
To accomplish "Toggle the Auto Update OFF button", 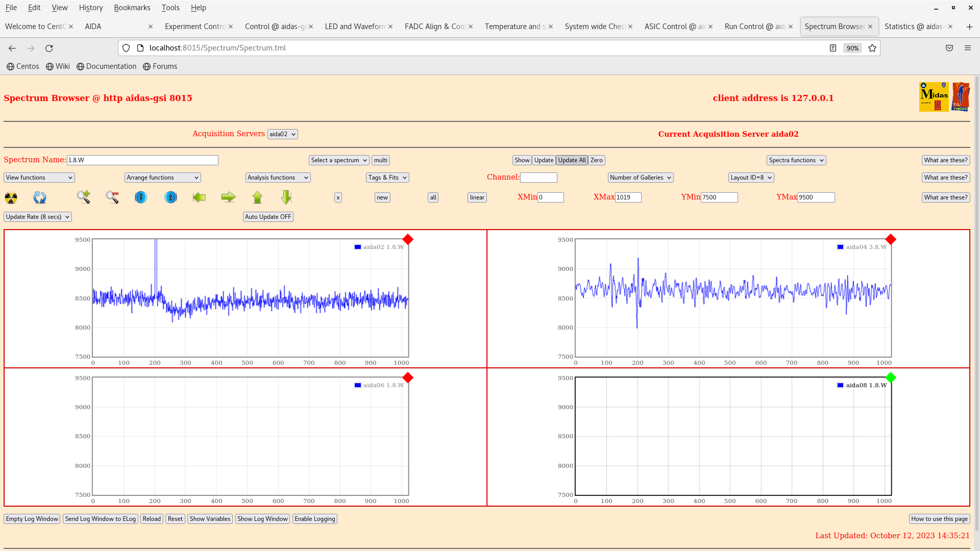I will [x=268, y=217].
